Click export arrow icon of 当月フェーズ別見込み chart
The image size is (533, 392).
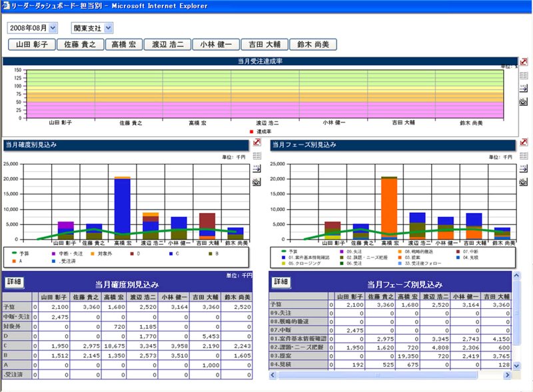point(524,168)
